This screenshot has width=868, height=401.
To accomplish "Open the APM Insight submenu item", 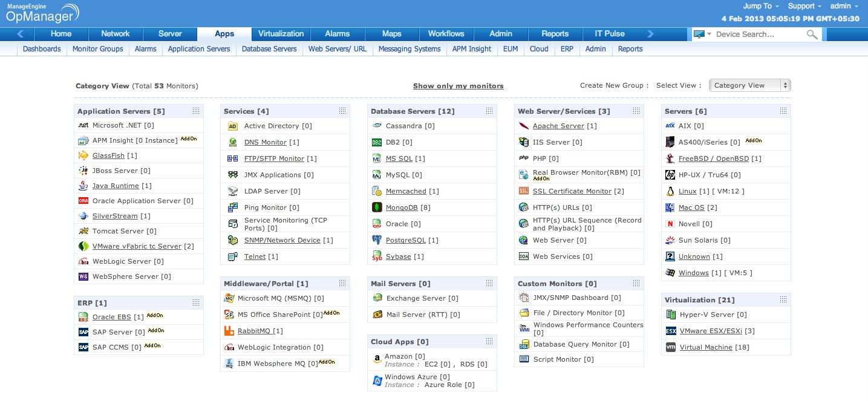I will click(x=472, y=49).
